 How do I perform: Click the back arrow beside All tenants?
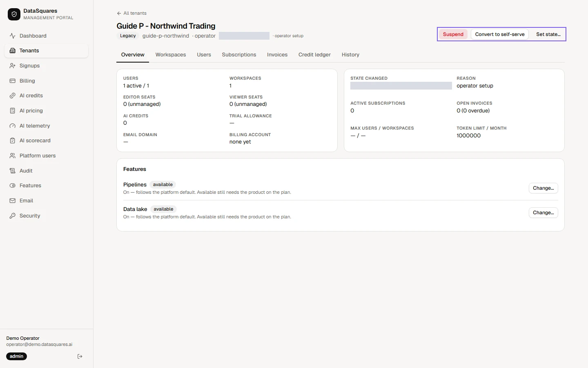coord(119,13)
